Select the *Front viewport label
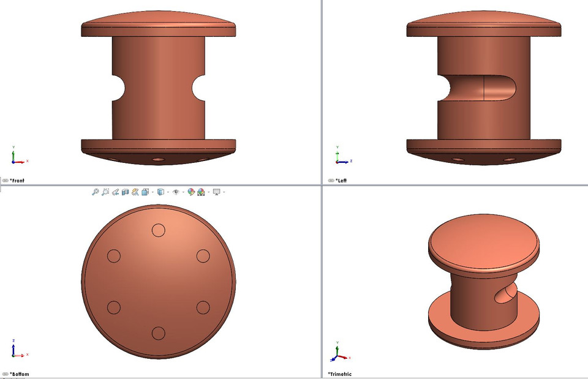Screen dimensions: 588x379 click(17, 181)
